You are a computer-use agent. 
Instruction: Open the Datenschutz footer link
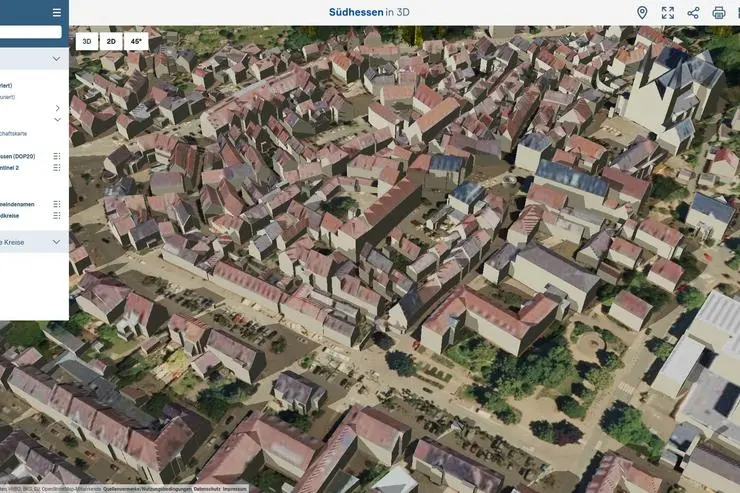click(x=206, y=489)
